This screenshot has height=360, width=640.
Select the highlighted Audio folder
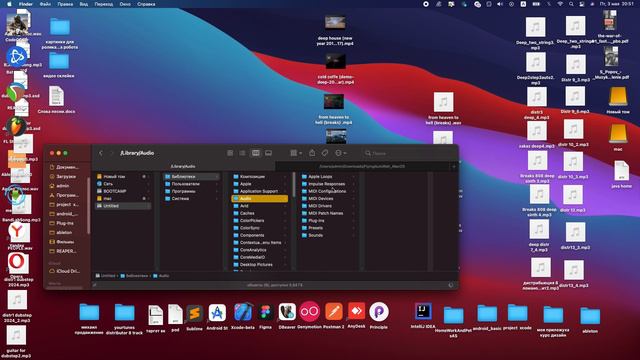click(x=260, y=198)
